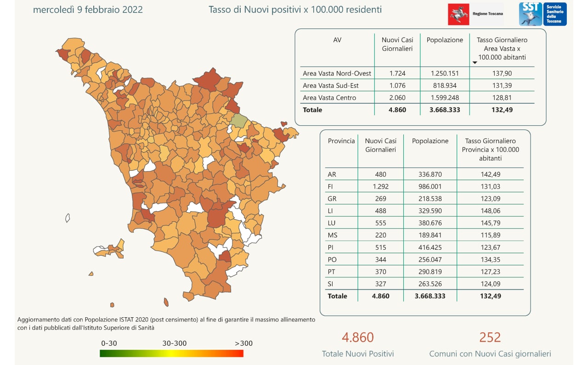Click the date title mercoledì 9 febbraio 2022
The image size is (588, 365).
[88, 10]
